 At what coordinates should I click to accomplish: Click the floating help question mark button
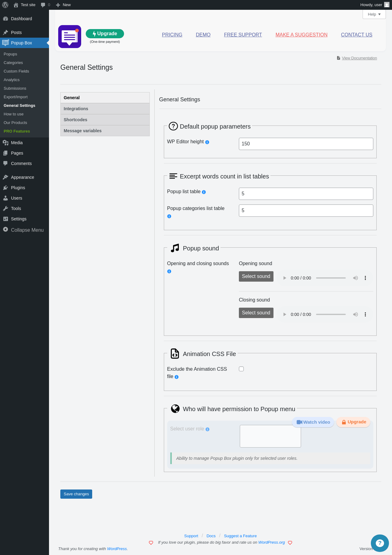click(x=380, y=543)
